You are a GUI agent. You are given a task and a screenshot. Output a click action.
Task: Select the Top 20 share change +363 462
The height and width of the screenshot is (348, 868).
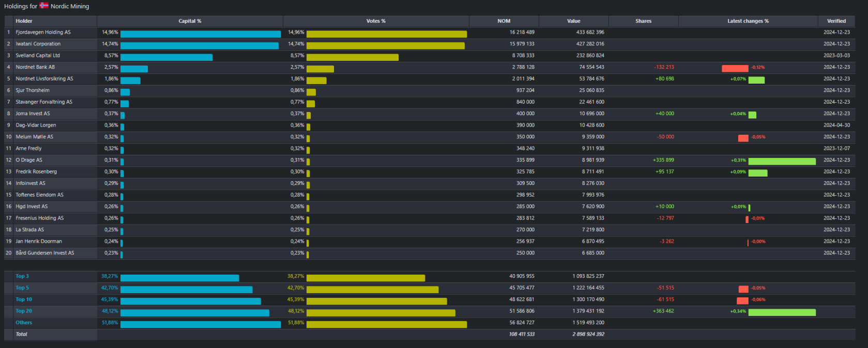click(x=663, y=311)
